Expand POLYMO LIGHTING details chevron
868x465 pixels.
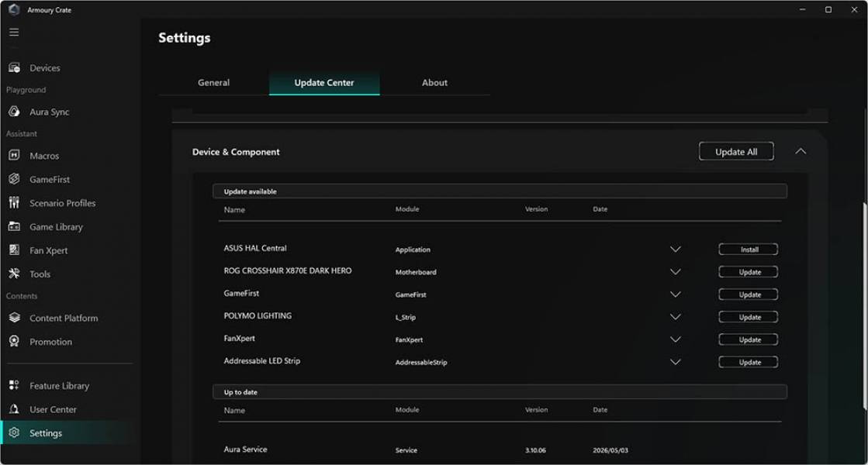(x=676, y=318)
